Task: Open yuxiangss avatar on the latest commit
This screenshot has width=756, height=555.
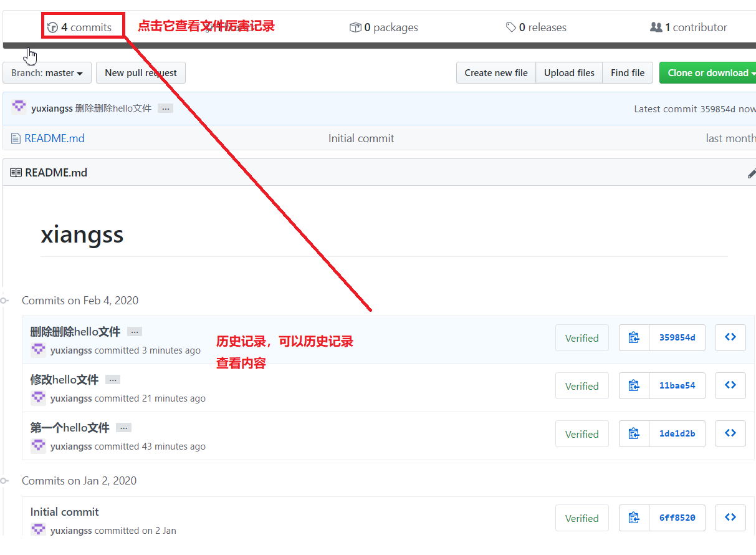Action: click(19, 108)
